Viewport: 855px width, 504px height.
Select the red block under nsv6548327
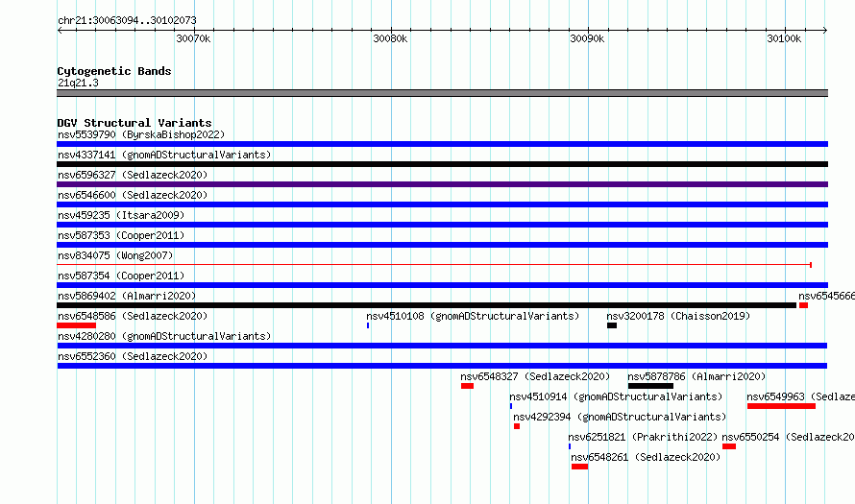point(467,386)
